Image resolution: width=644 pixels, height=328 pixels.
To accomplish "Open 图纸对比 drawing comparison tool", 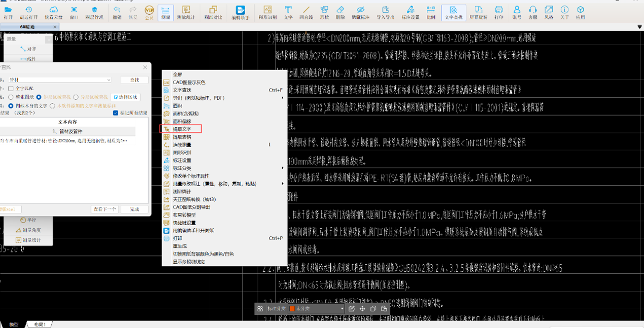I will pyautogui.click(x=213, y=12).
